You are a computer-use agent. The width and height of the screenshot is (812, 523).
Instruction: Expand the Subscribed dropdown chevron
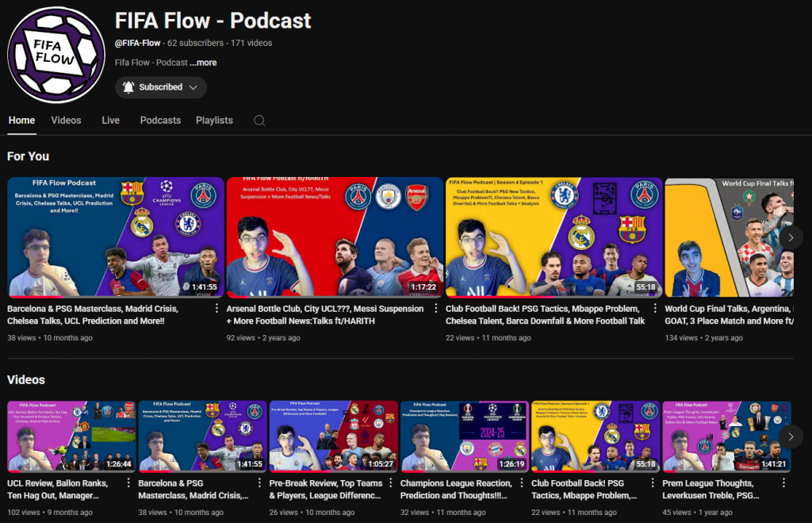pyautogui.click(x=193, y=87)
